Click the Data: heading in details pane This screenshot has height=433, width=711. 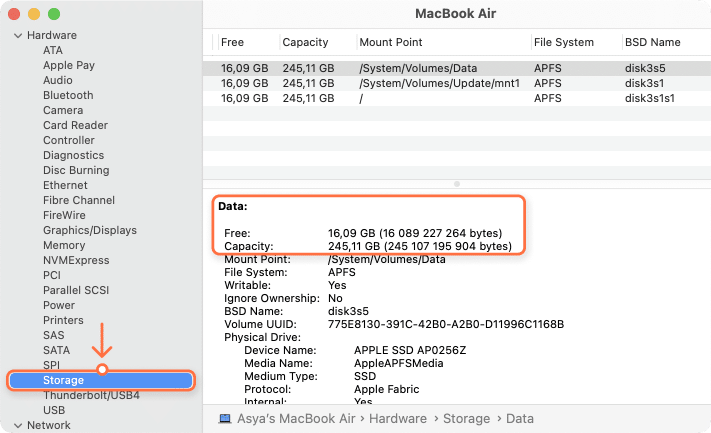tap(233, 206)
